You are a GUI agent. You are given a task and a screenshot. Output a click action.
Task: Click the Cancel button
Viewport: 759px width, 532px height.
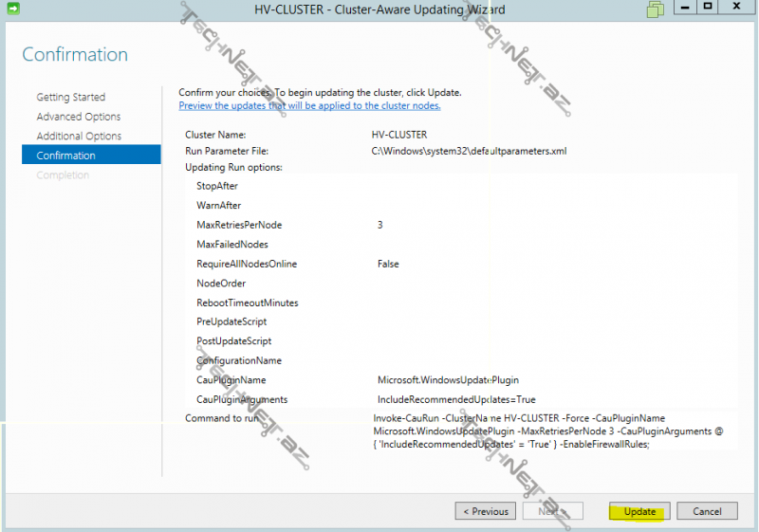coord(707,511)
